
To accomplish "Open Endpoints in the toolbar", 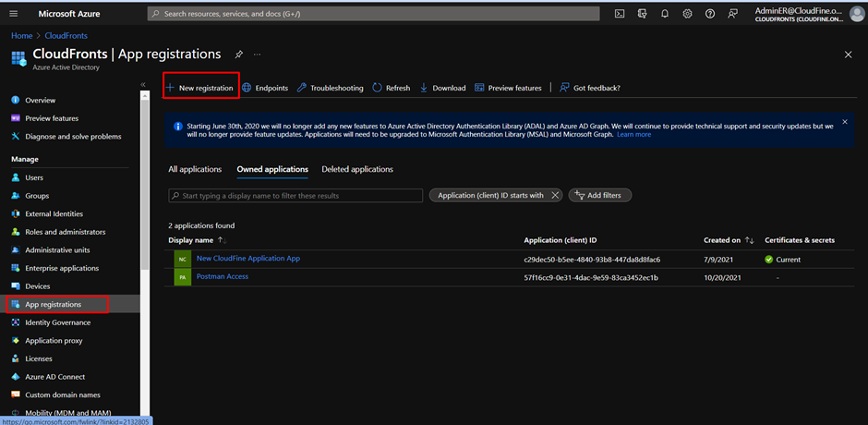I will coord(265,88).
